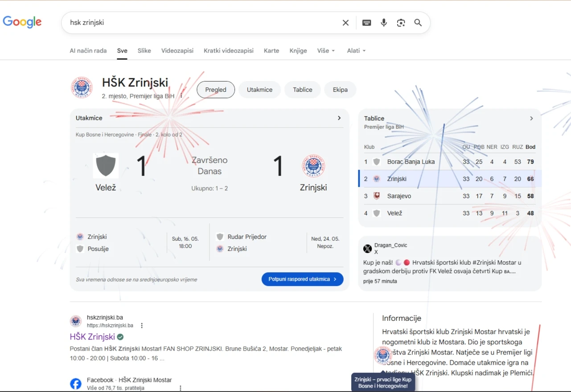Select the Sve results tab
571x392 pixels.
pos(122,51)
